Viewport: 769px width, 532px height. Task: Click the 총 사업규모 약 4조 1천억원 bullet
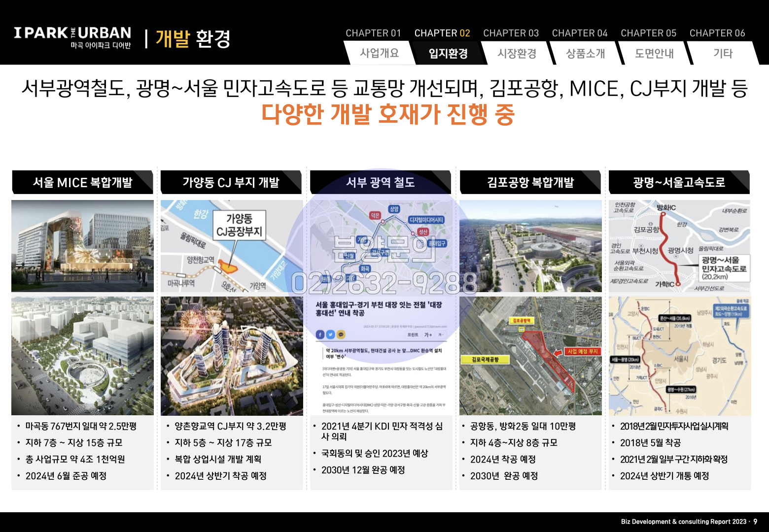pyautogui.click(x=75, y=459)
